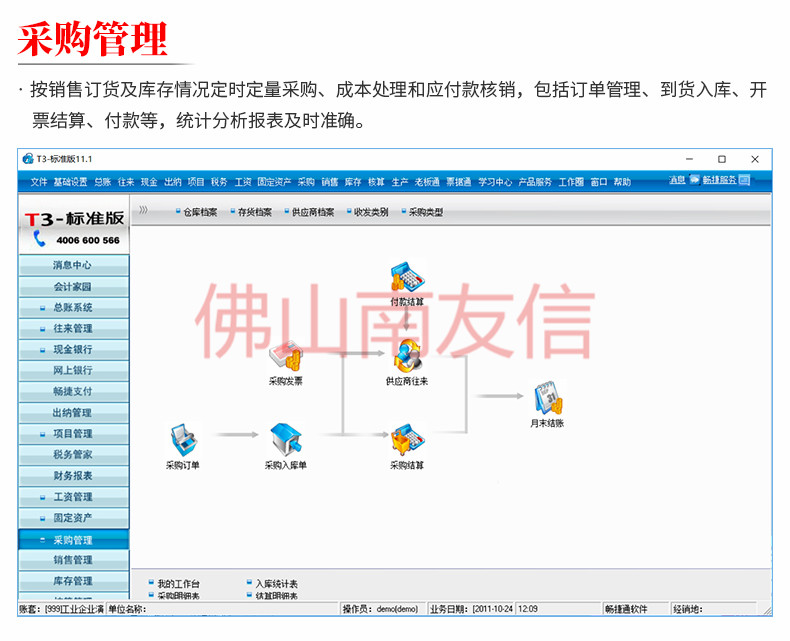Open the 采购 menu
790x641 pixels.
(306, 182)
